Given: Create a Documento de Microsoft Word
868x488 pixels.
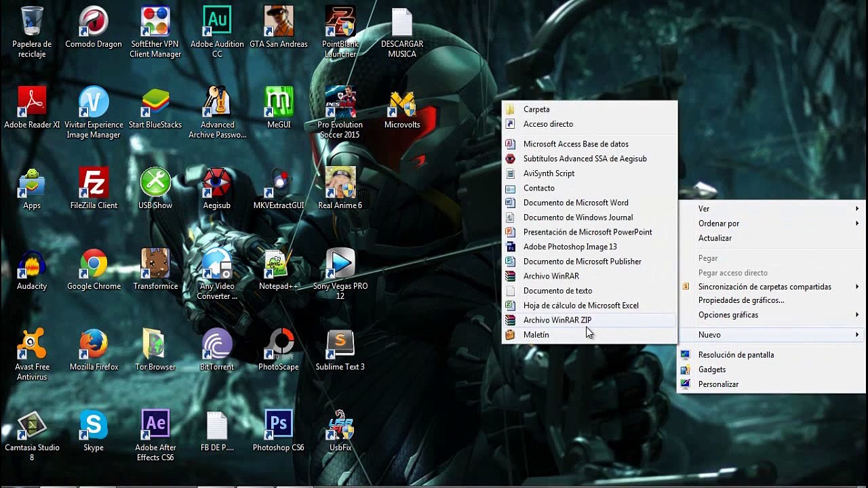Looking at the screenshot, I should [589, 203].
